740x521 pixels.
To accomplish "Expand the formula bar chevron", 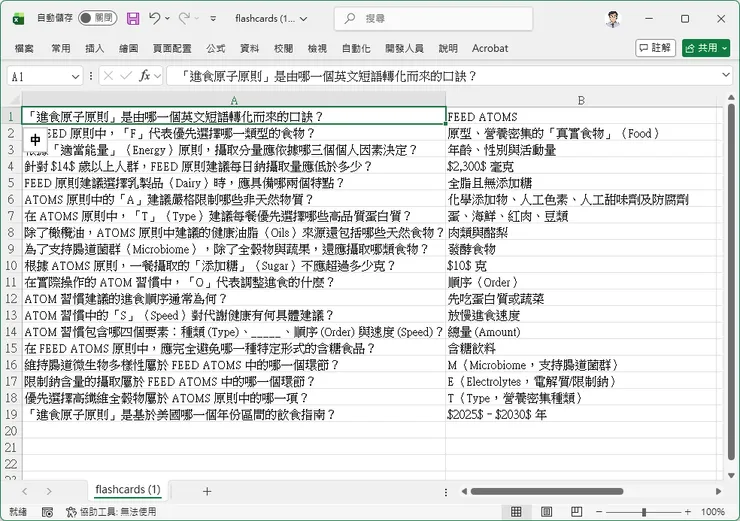I will coord(725,76).
